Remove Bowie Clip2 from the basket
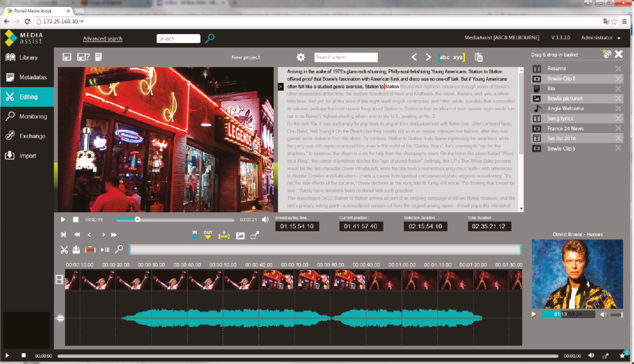Image resolution: width=634 pixels, height=364 pixels. 618,78
